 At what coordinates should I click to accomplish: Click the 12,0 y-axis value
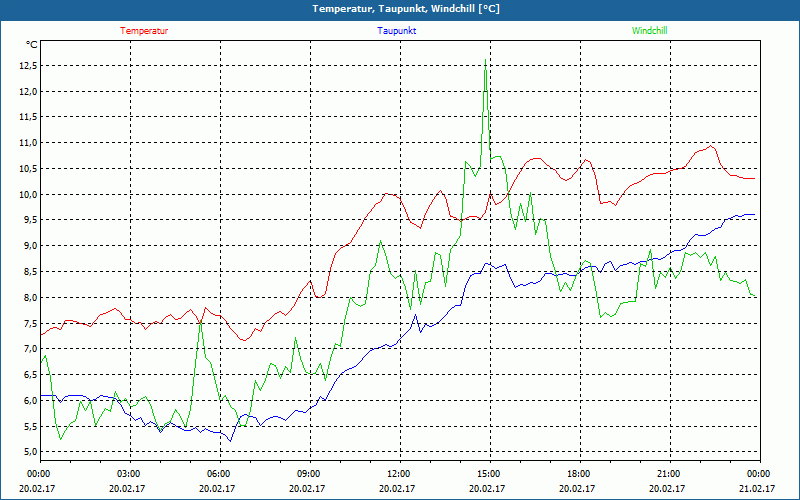point(29,91)
